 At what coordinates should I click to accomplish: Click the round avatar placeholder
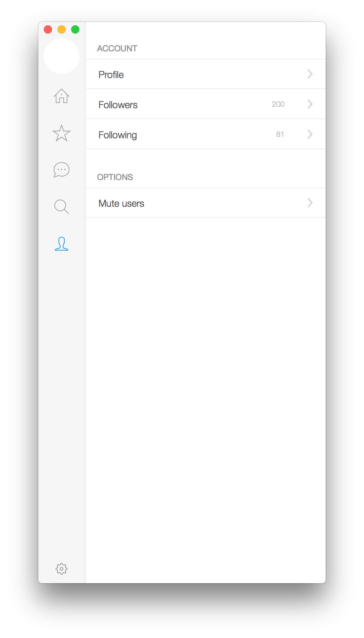tap(62, 56)
